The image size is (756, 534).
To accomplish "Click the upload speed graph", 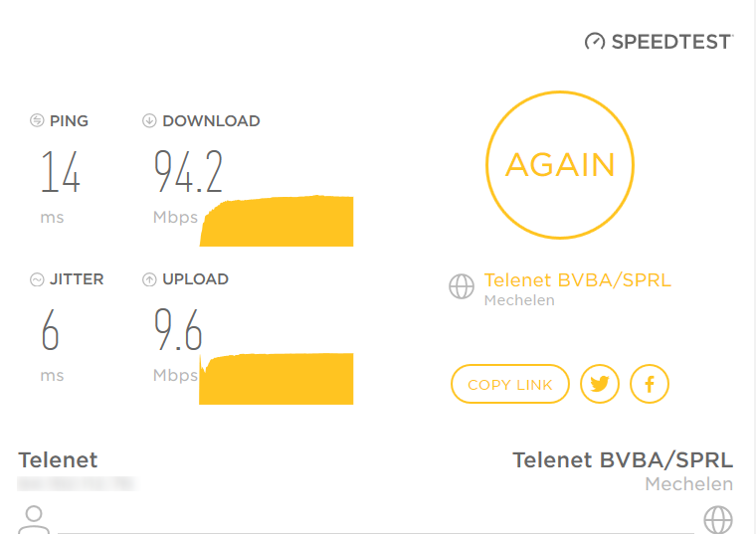I will [x=278, y=379].
